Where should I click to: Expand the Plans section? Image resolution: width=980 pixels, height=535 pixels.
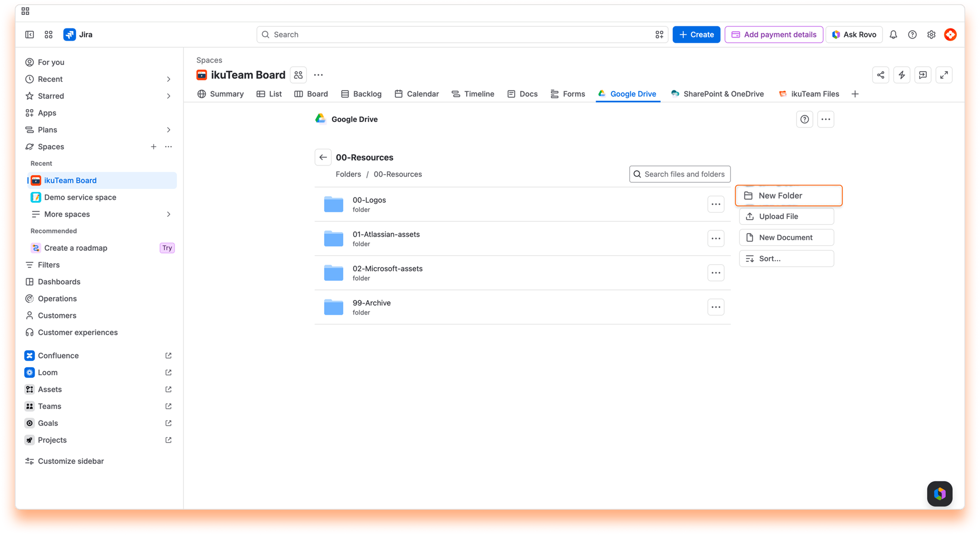(168, 130)
